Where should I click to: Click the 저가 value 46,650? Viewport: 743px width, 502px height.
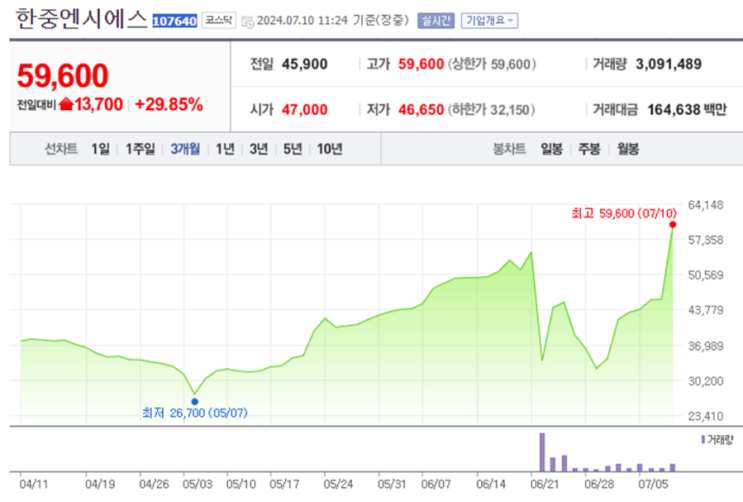tap(421, 110)
